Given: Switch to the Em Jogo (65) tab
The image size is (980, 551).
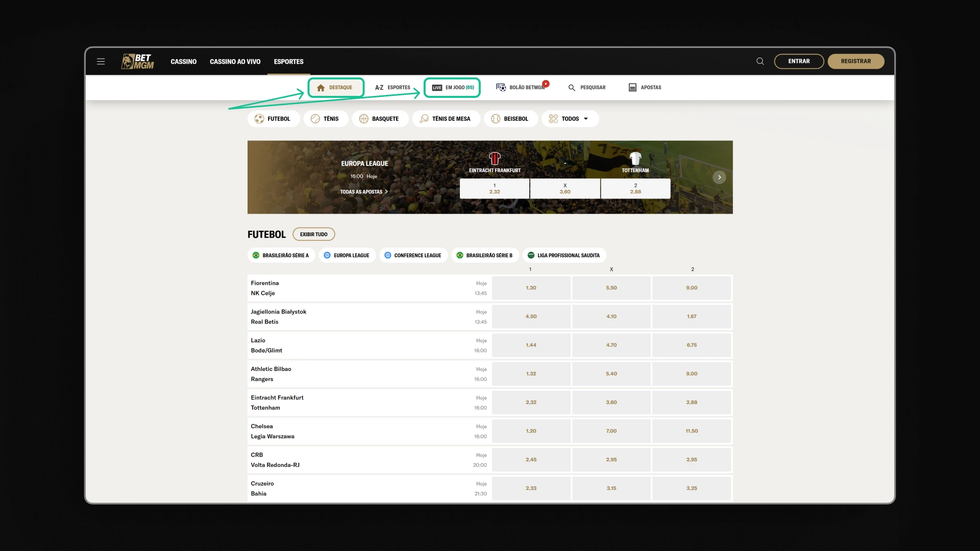Looking at the screenshot, I should point(452,88).
